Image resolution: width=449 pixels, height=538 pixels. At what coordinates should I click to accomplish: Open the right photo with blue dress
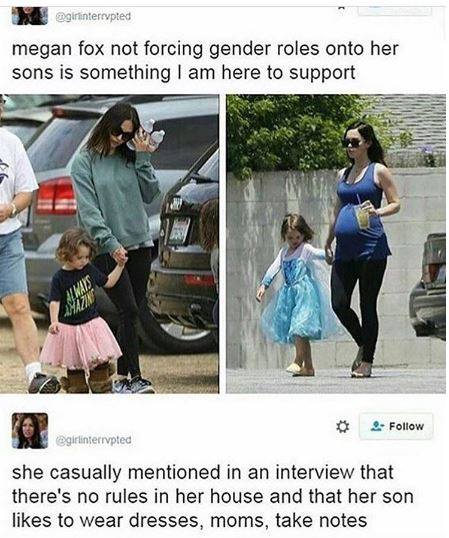coord(336,244)
